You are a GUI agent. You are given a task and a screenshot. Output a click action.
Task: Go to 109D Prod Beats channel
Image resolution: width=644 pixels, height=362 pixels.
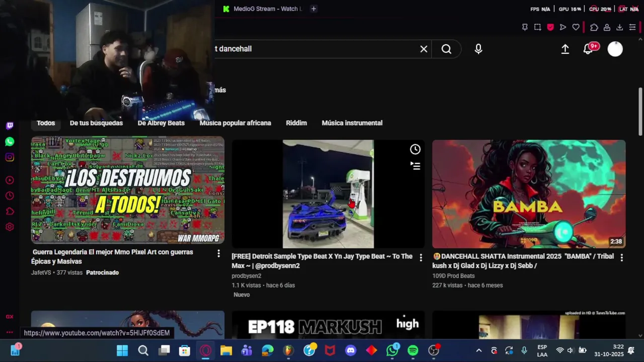[x=453, y=276]
